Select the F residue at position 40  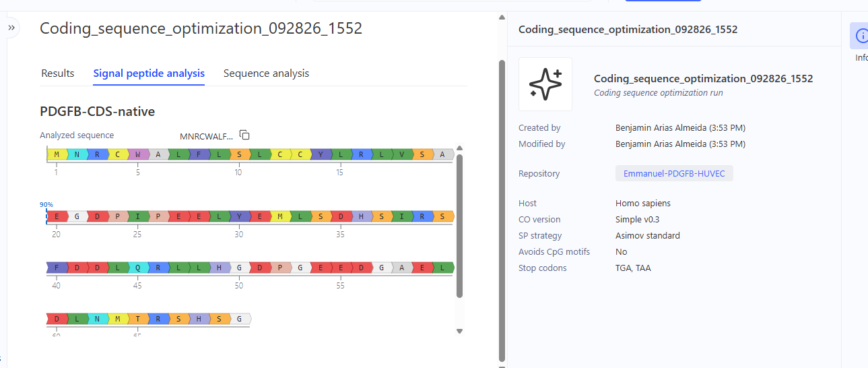[57, 268]
